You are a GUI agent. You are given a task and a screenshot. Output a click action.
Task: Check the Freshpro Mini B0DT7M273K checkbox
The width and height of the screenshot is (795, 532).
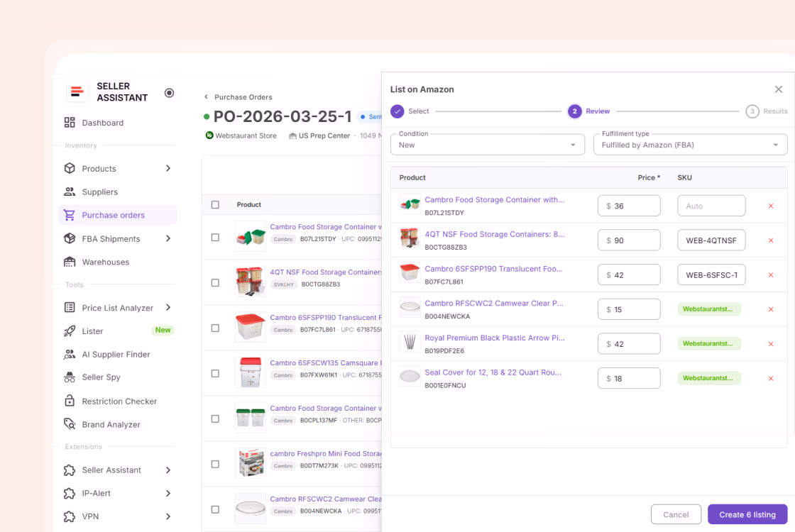pos(215,464)
